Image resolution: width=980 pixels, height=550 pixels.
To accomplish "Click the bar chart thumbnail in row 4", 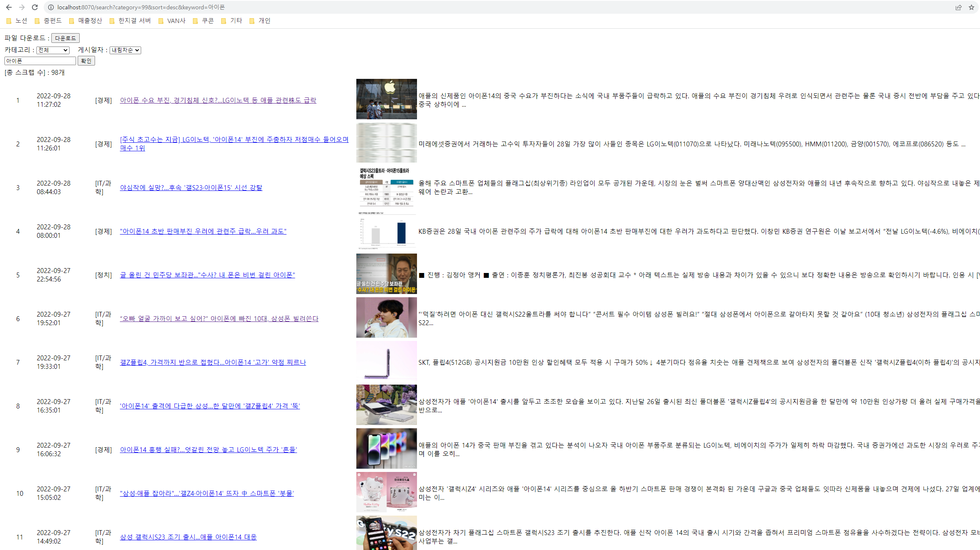I will click(x=386, y=230).
